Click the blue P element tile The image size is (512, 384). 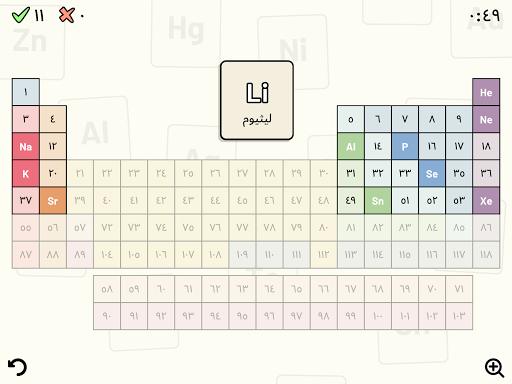pos(405,146)
